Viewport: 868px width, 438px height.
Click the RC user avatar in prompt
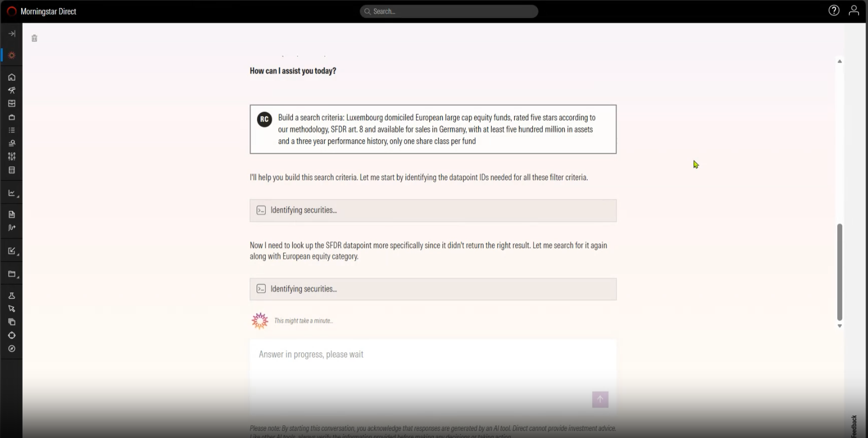tap(264, 119)
